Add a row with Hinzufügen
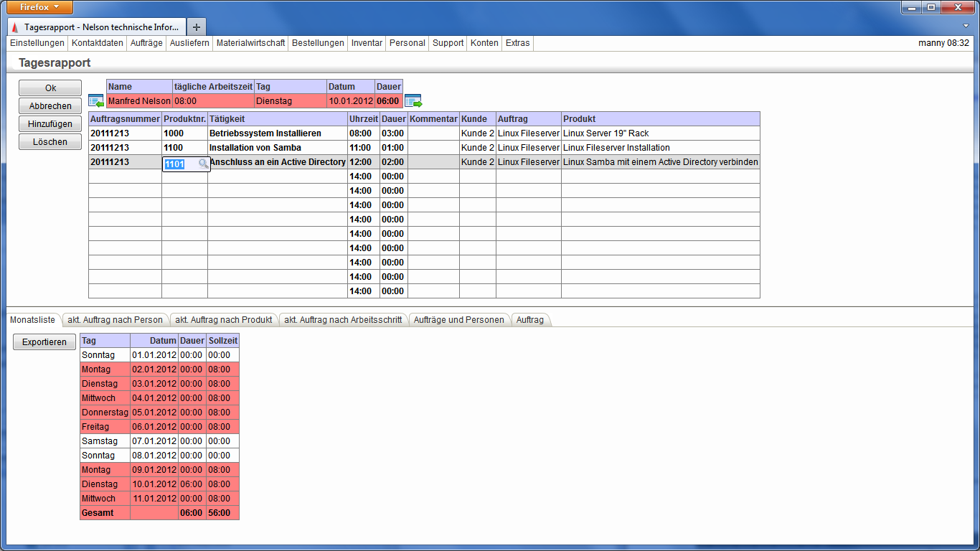Viewport: 980px width, 551px height. pos(50,124)
